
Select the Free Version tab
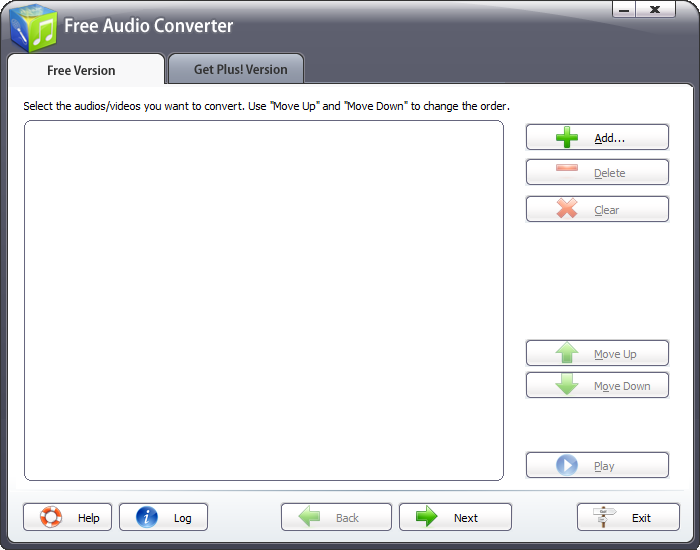86,70
